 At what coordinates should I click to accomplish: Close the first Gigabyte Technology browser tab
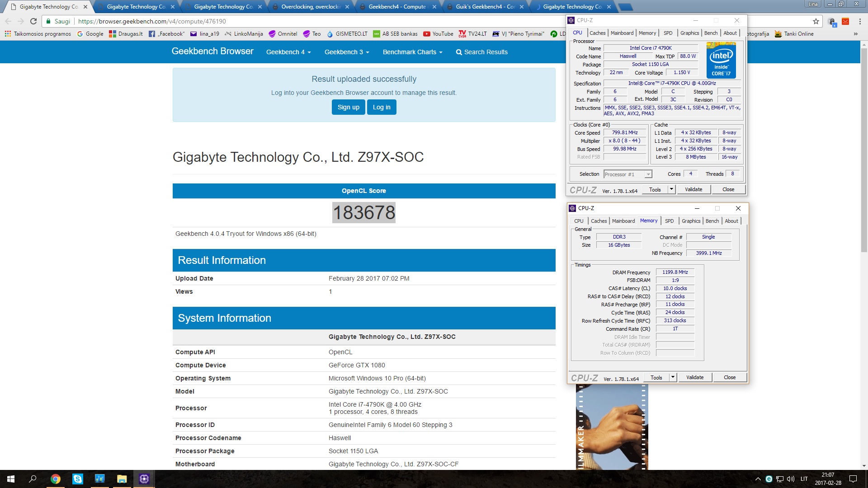(x=85, y=7)
